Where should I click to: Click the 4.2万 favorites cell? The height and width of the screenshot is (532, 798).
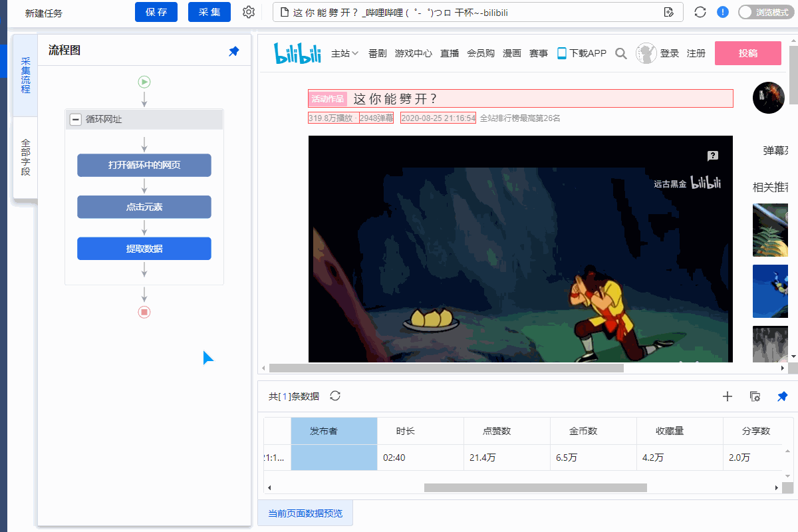coord(680,458)
